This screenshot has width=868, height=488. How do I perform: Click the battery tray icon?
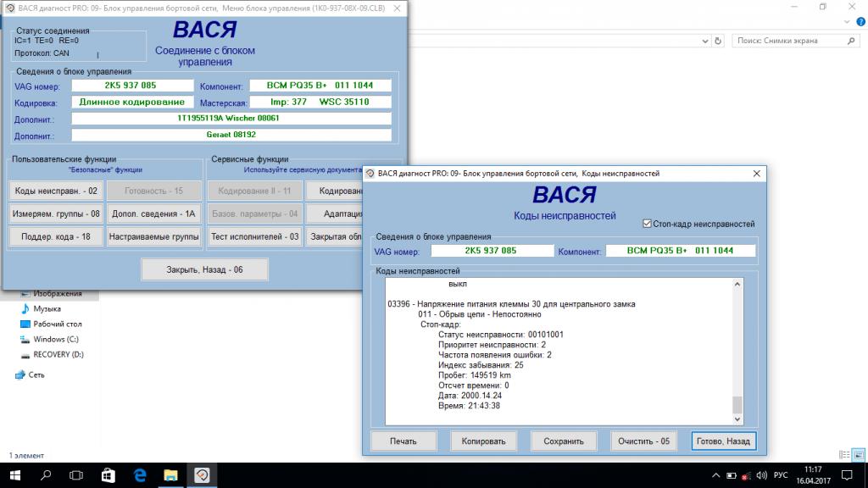[732, 475]
